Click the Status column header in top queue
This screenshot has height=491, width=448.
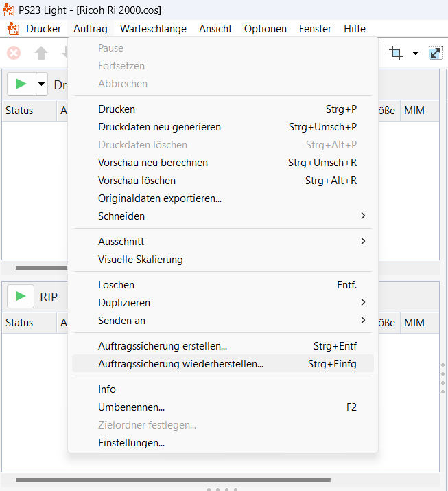pyautogui.click(x=19, y=111)
